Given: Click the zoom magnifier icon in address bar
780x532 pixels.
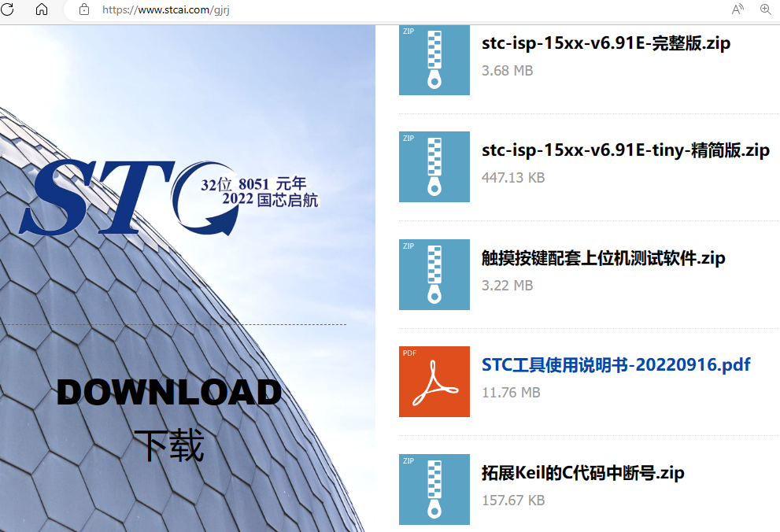Looking at the screenshot, I should point(766,9).
